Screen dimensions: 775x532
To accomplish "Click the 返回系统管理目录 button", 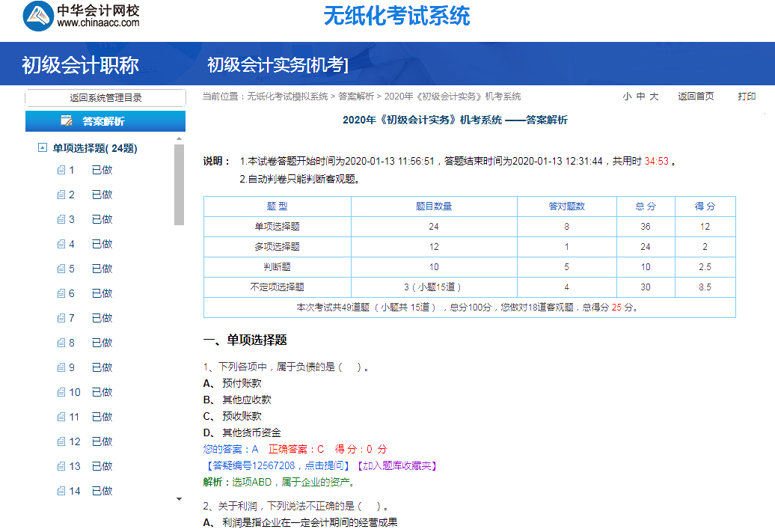I will click(x=105, y=97).
